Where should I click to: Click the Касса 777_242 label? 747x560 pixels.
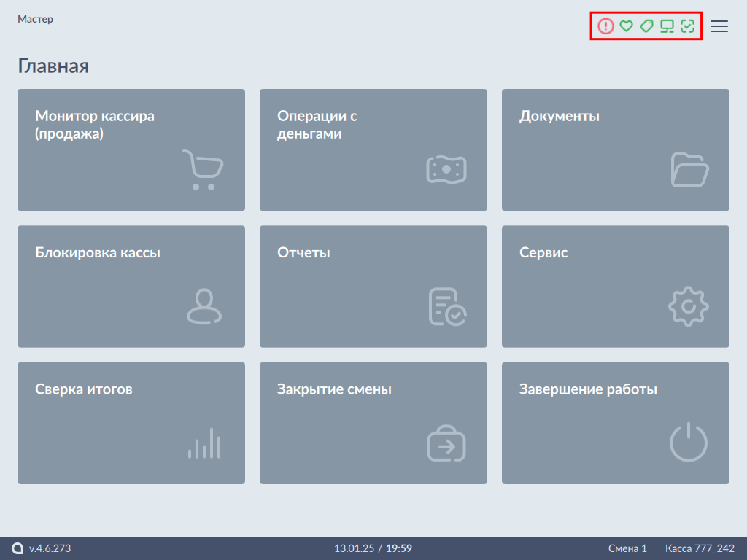700,548
